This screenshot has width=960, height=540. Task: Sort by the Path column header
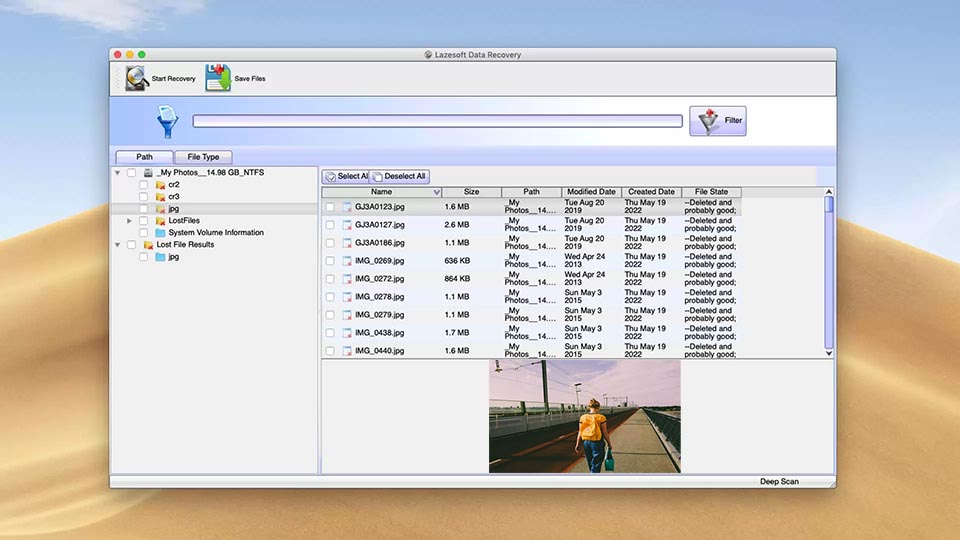[x=531, y=192]
